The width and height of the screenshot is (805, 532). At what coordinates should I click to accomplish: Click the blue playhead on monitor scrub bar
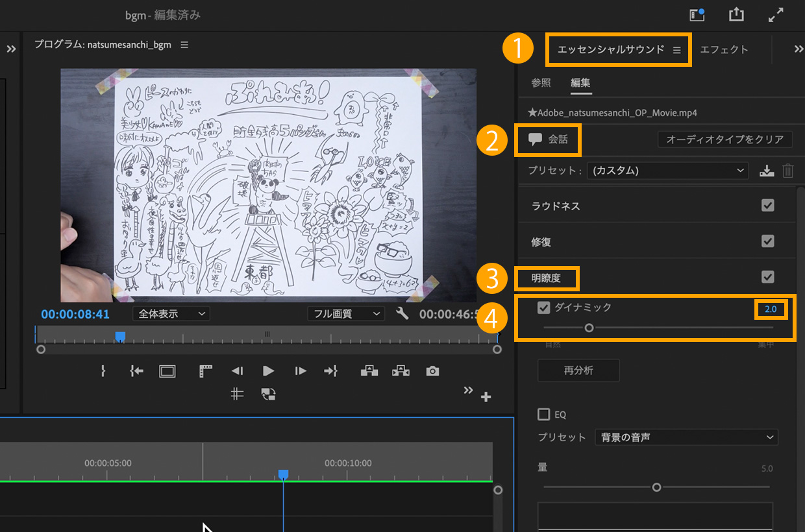pos(120,335)
